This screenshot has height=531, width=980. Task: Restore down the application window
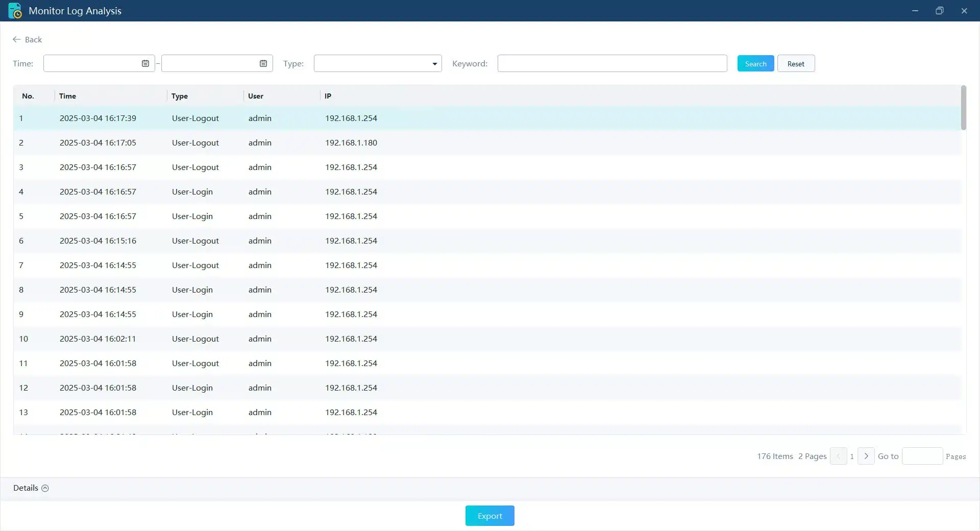[939, 11]
